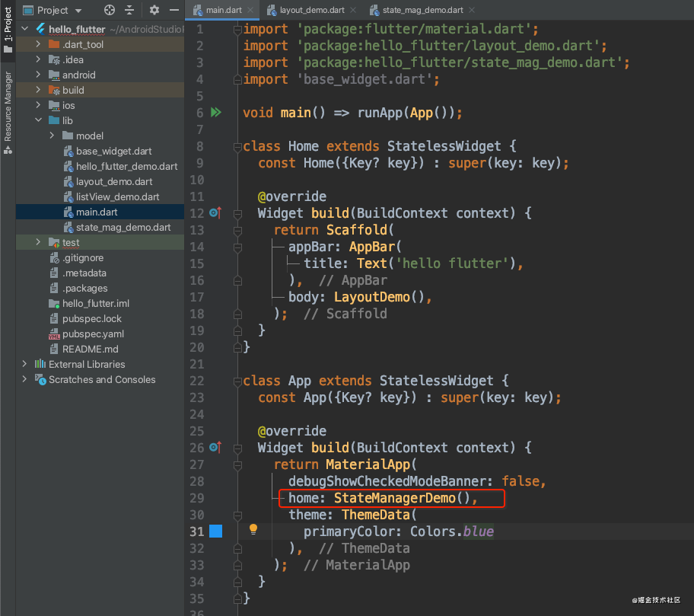The width and height of the screenshot is (694, 616).
Task: Collapse the lib folder
Action: pos(38,120)
